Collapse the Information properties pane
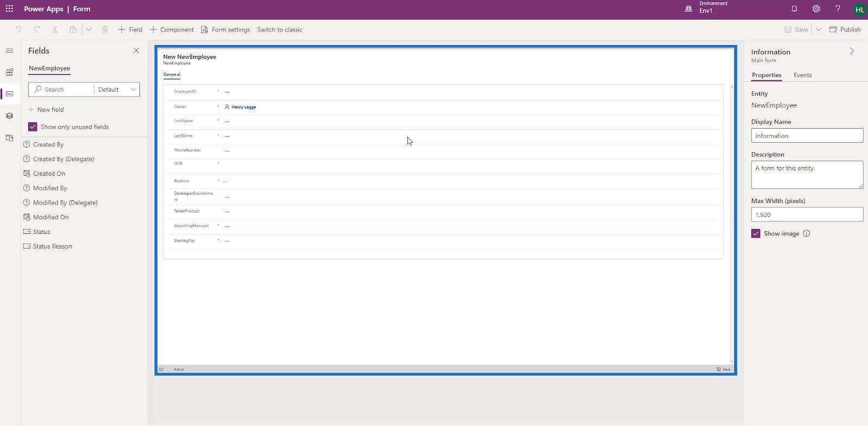868x426 pixels. click(852, 51)
